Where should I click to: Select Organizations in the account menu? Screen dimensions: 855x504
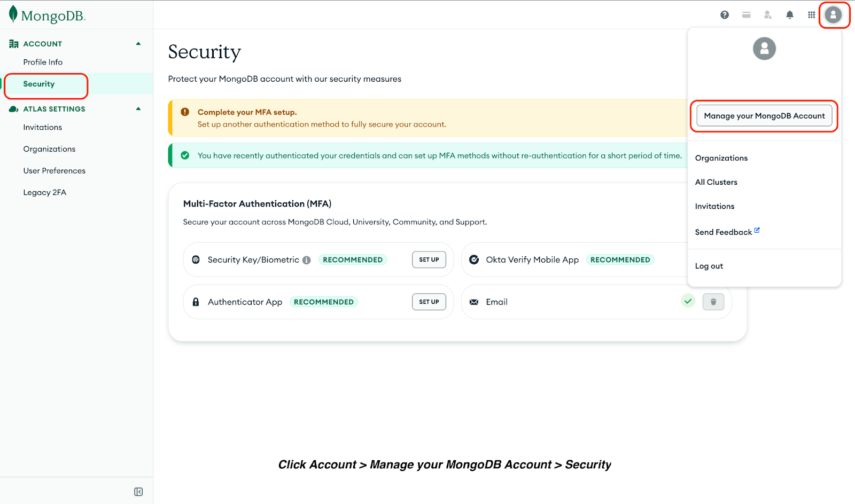coord(721,157)
